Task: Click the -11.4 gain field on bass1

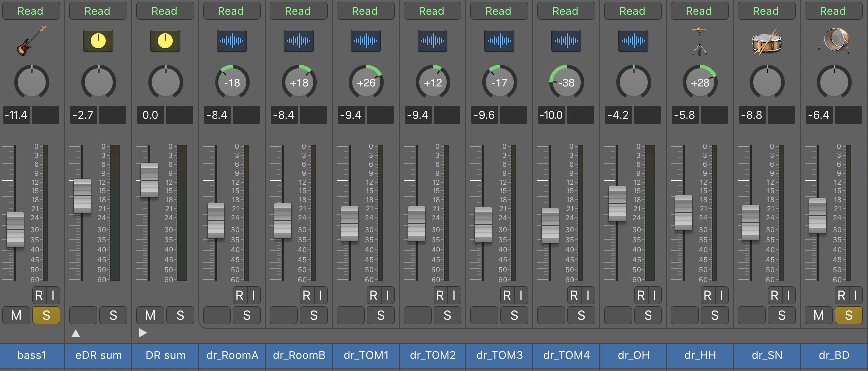Action: (16, 115)
